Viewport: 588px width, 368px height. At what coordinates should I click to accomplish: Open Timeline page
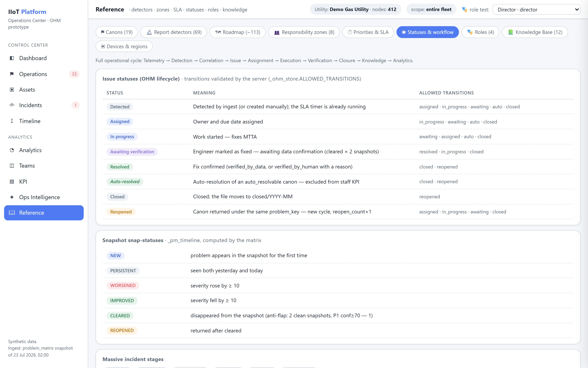(44, 121)
